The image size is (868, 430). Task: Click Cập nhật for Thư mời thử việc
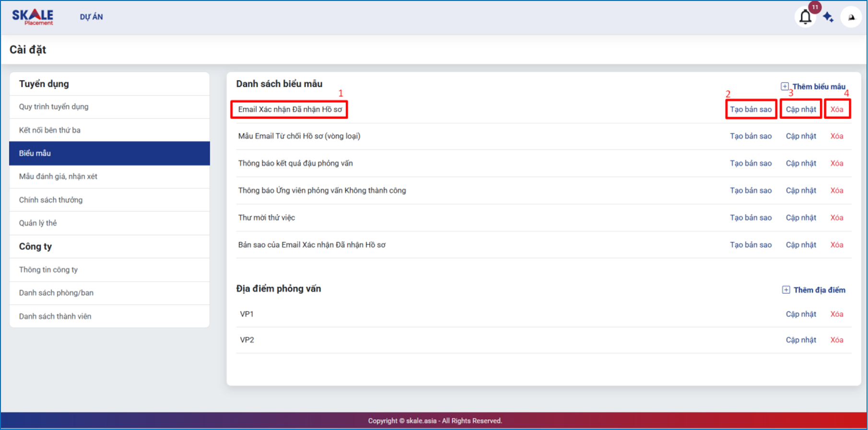click(800, 217)
